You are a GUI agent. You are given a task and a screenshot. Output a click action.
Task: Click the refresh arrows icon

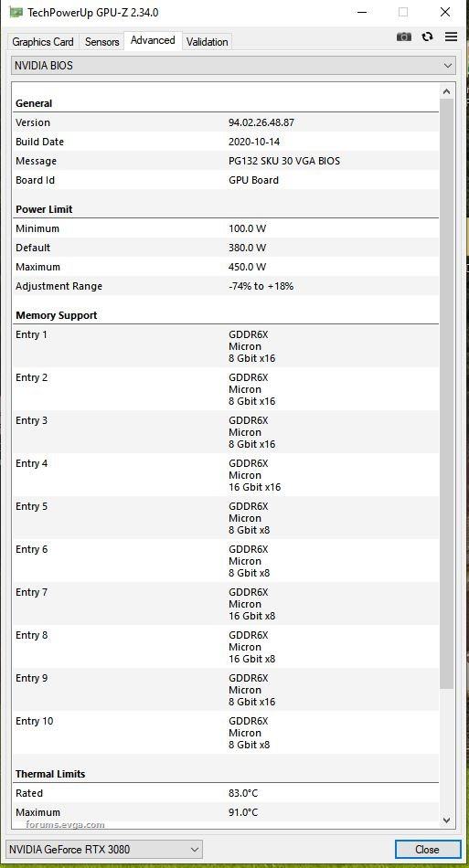pyautogui.click(x=427, y=37)
